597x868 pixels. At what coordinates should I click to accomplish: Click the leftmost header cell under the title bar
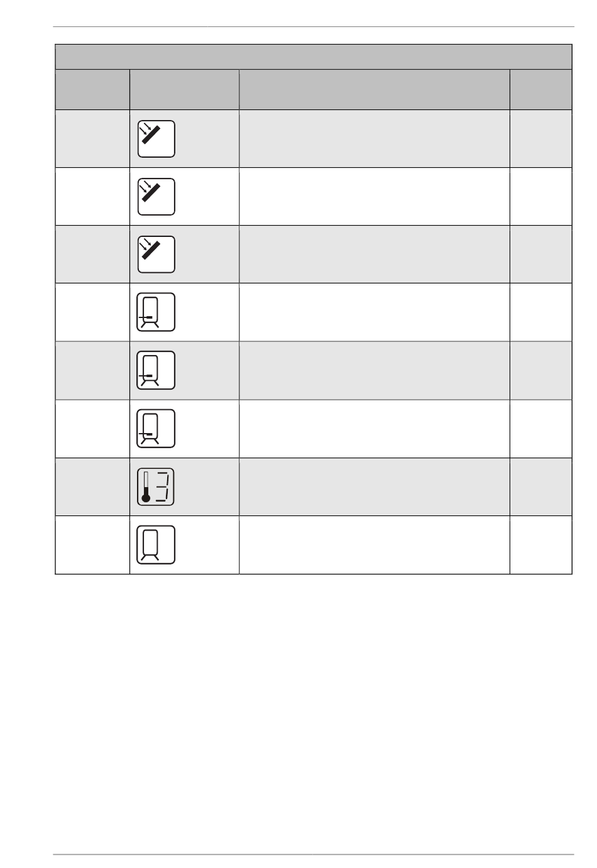point(92,89)
